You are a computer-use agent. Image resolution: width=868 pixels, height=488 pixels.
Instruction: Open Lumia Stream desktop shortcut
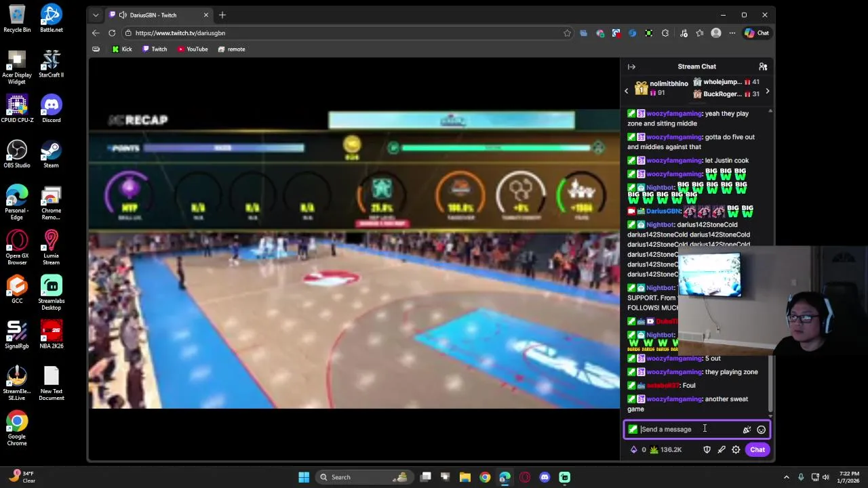(51, 247)
